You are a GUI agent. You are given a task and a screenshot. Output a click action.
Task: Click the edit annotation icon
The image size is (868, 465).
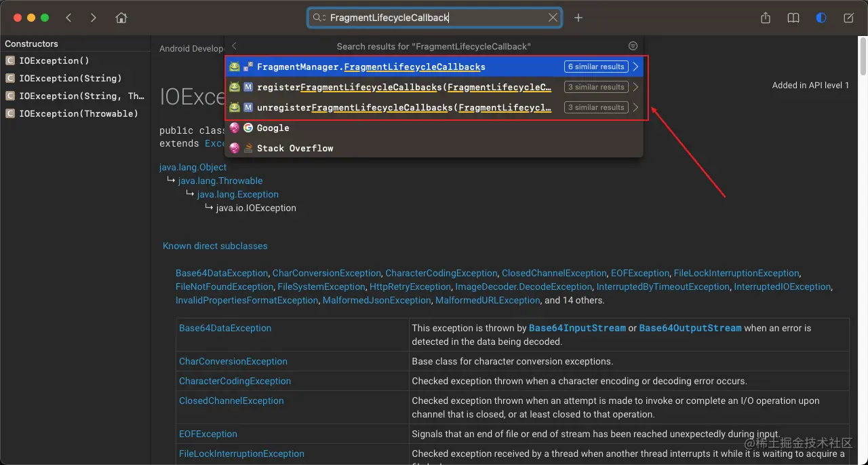pyautogui.click(x=849, y=18)
